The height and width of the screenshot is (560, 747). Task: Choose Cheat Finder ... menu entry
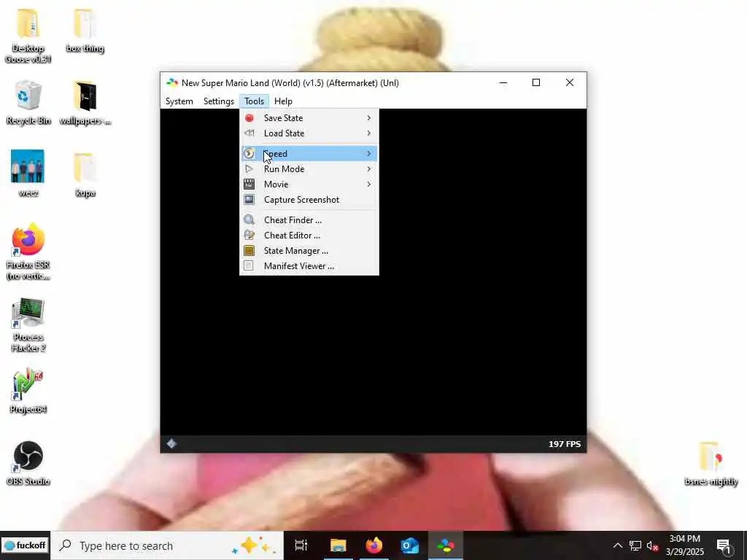click(x=309, y=220)
